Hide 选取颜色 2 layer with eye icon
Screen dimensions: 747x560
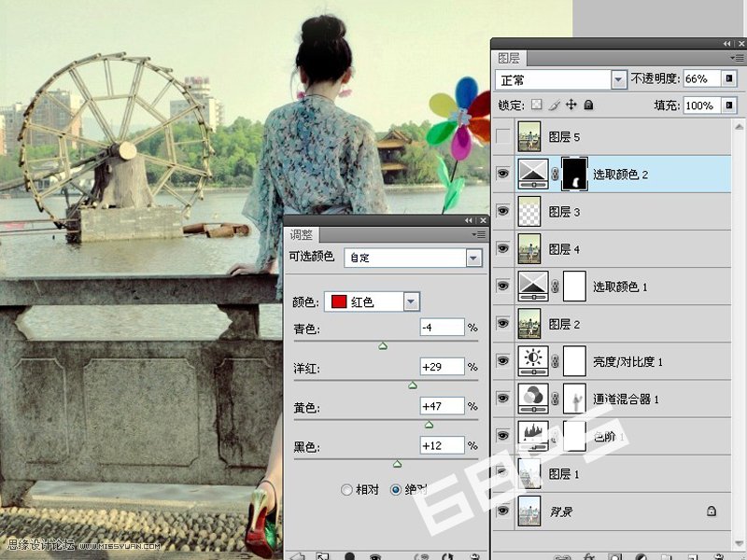point(503,174)
